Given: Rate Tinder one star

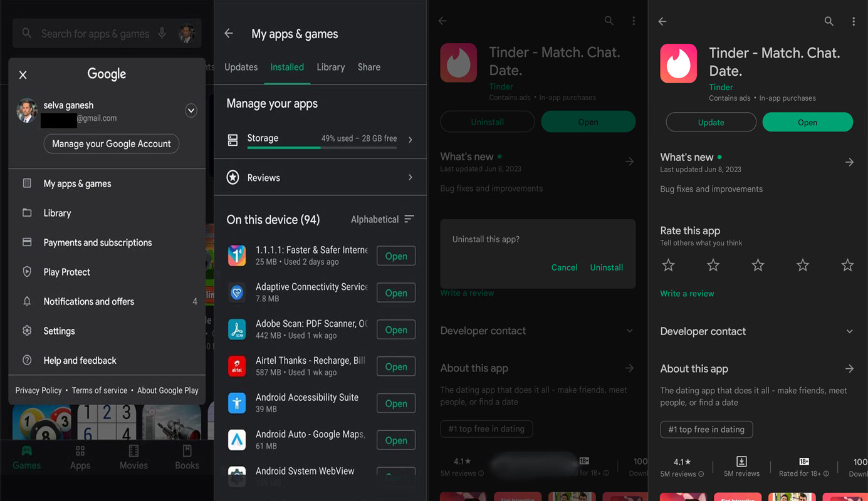Looking at the screenshot, I should (669, 266).
